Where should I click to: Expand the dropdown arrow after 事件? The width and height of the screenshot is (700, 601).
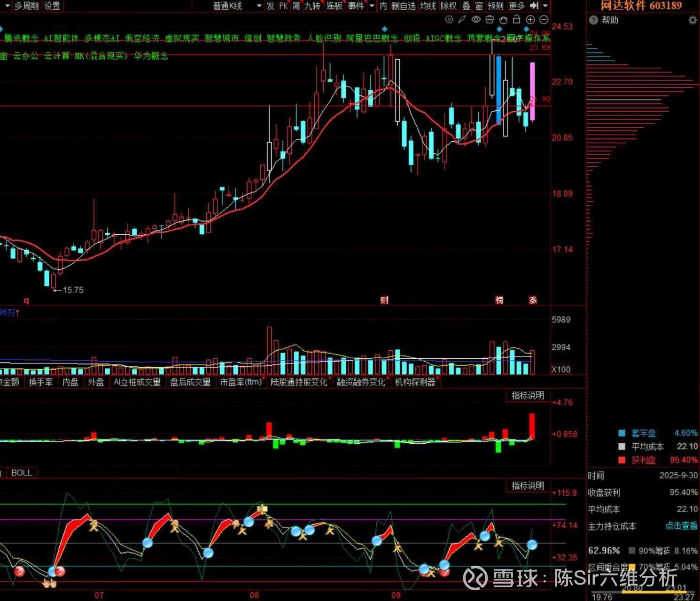pyautogui.click(x=372, y=6)
